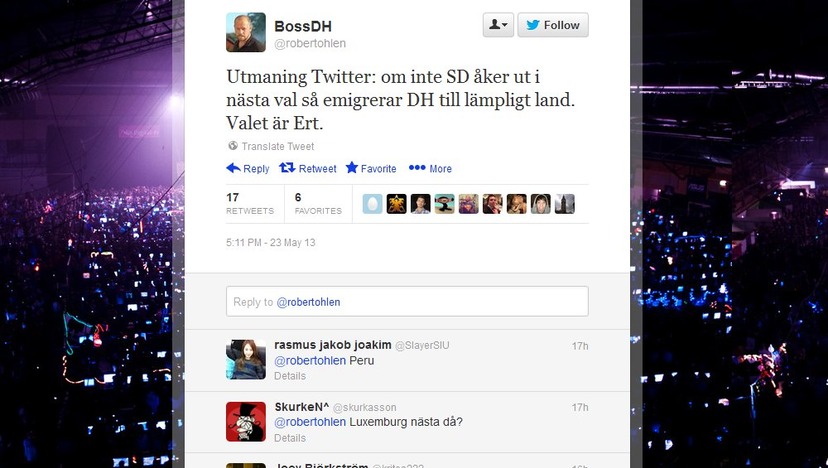Click the egg avatar among retweeters
This screenshot has width=828, height=468.
372,204
